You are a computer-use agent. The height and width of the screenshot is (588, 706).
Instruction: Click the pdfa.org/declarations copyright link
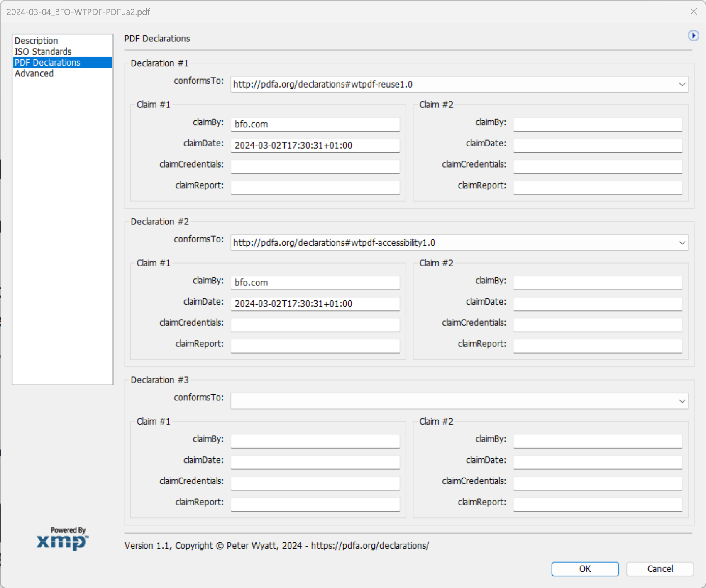[370, 546]
